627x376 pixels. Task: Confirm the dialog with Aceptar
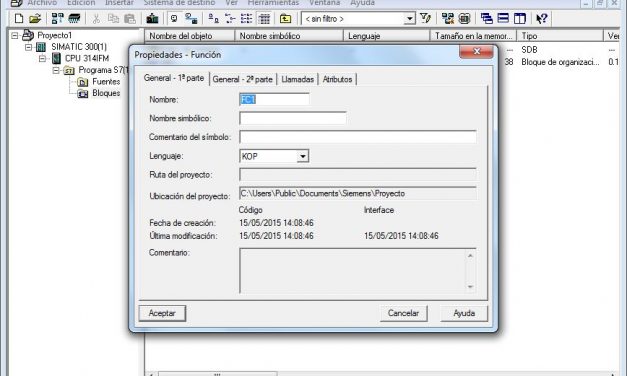(x=162, y=313)
